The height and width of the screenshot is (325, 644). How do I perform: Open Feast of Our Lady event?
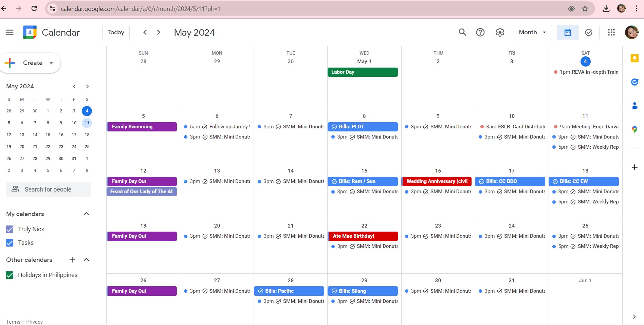pyautogui.click(x=142, y=192)
